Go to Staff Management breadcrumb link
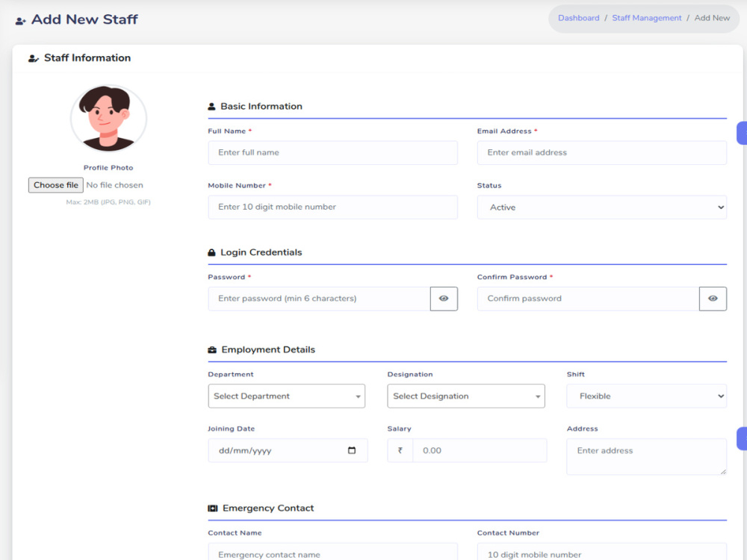 647,18
